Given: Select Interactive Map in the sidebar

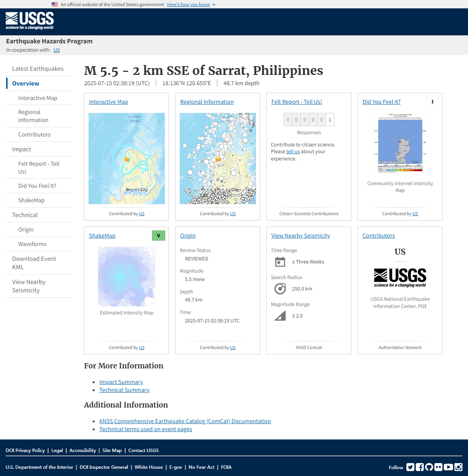Looking at the screenshot, I should tap(38, 98).
